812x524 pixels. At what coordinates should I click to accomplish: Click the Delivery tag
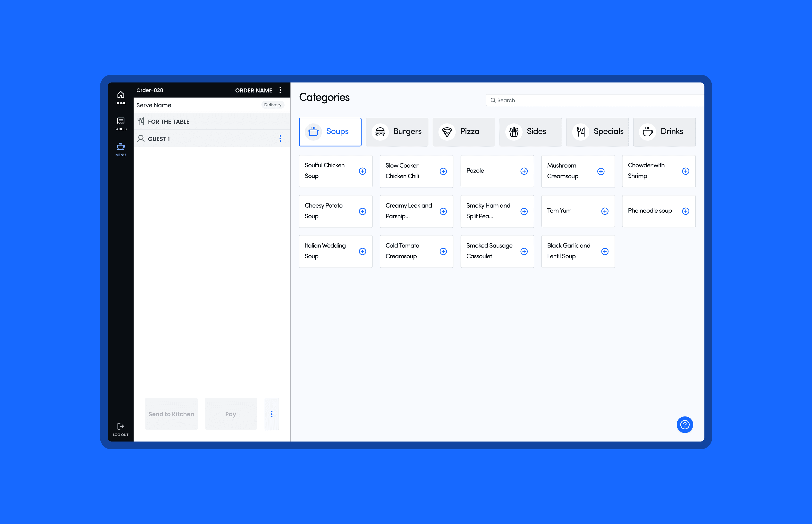click(273, 105)
